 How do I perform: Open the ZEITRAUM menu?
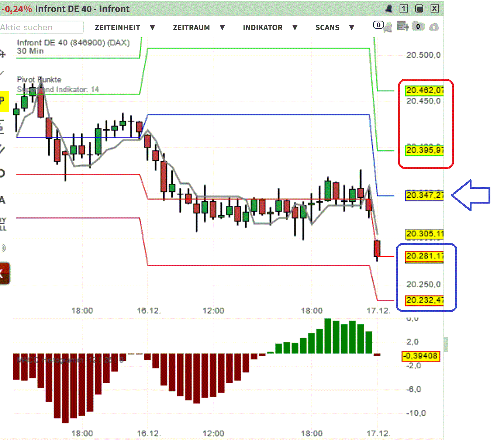[x=191, y=28]
